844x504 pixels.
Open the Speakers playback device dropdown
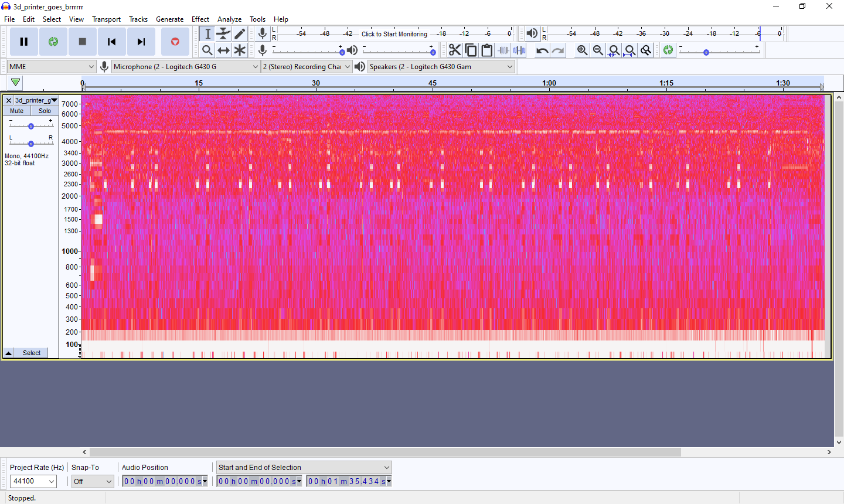(x=441, y=67)
